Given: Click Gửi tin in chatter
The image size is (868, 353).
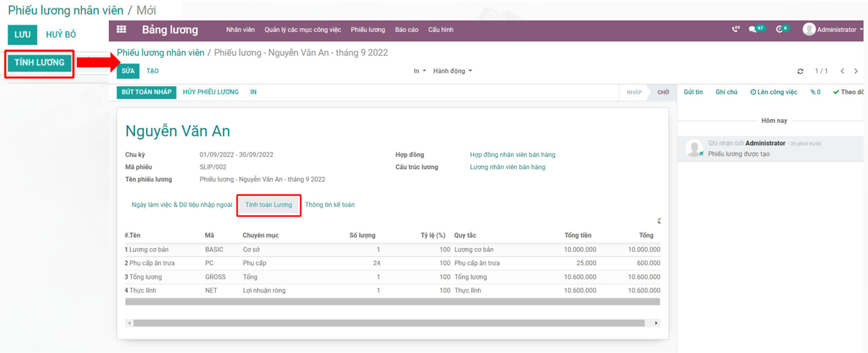Looking at the screenshot, I should (693, 92).
